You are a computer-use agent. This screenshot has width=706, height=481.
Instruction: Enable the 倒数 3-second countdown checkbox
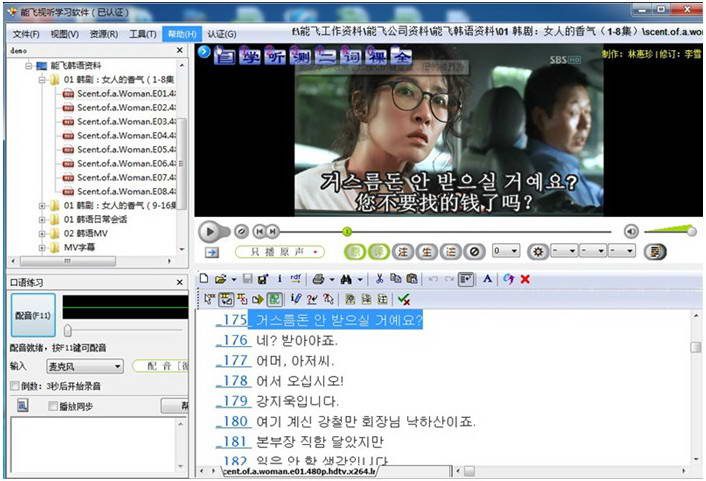pos(14,386)
